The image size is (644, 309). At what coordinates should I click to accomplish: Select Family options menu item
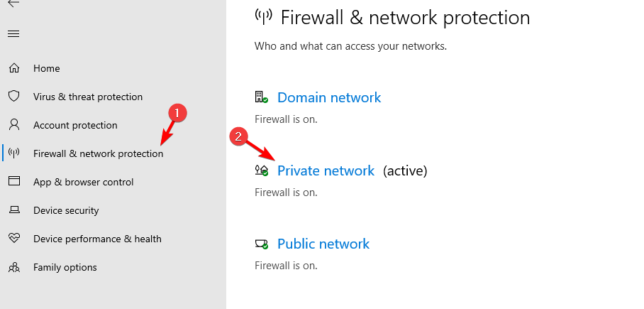pos(65,267)
